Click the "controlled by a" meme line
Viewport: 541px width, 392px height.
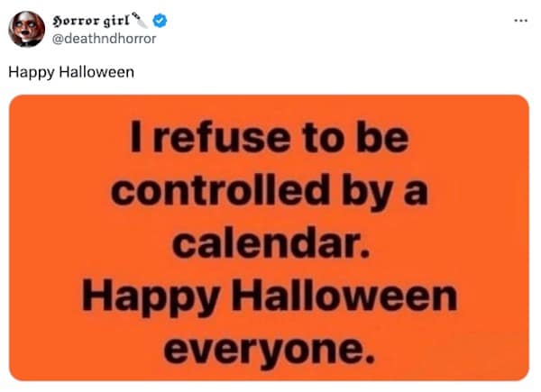pos(269,189)
